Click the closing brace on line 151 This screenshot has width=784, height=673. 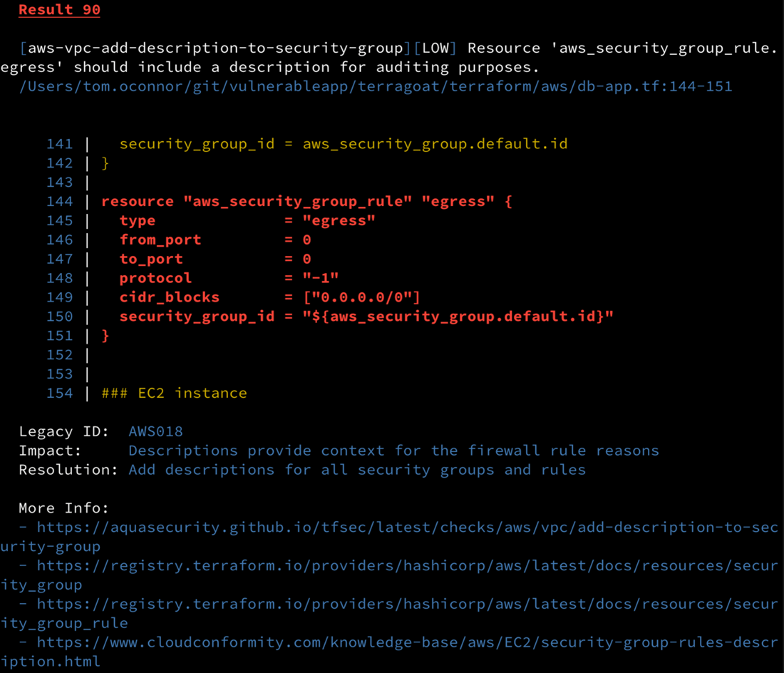(x=105, y=336)
